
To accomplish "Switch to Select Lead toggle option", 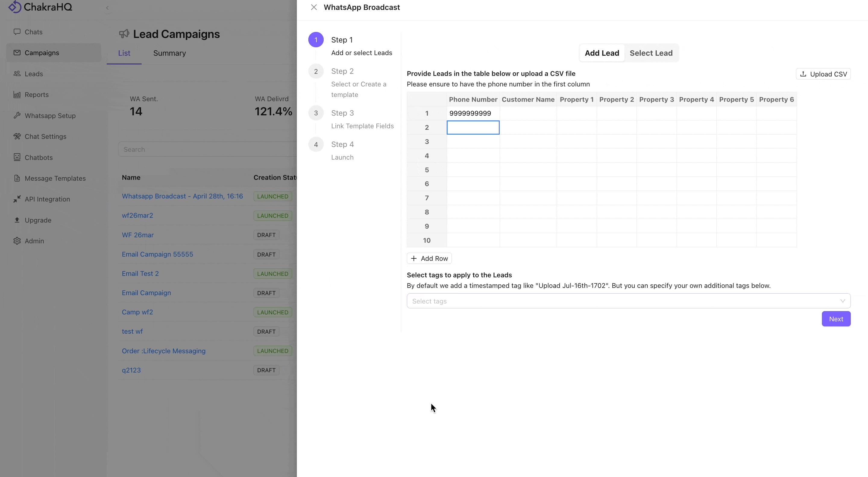I will pos(651,53).
